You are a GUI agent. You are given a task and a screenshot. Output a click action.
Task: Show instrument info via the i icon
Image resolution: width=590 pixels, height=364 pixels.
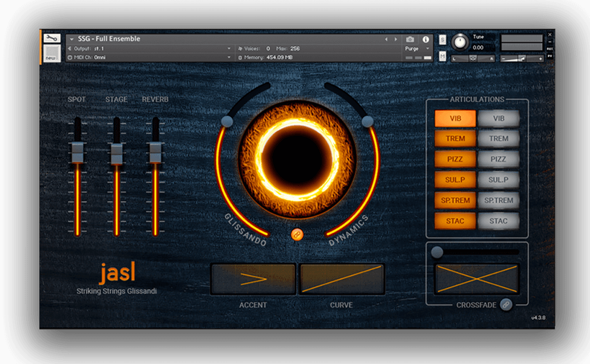coord(425,39)
